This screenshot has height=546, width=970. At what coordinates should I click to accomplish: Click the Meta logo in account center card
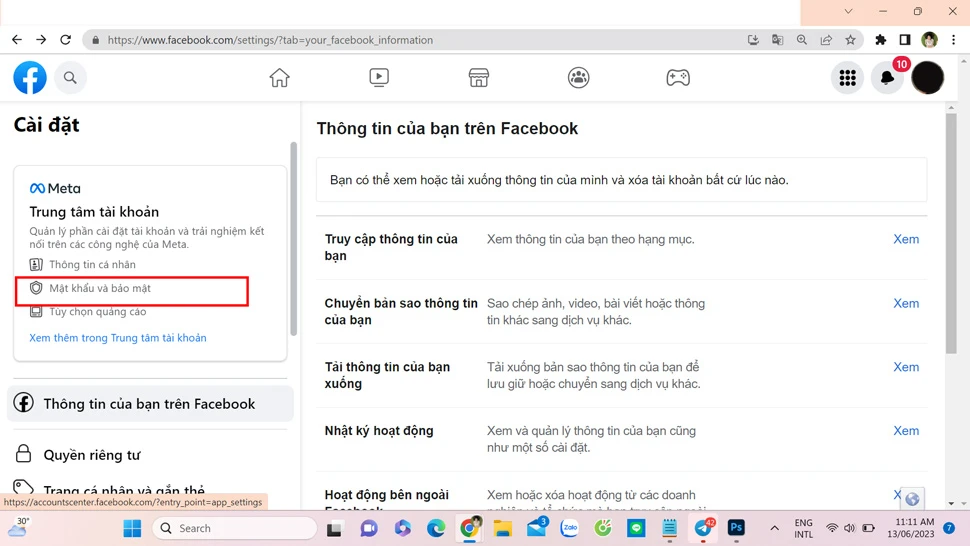(x=55, y=188)
